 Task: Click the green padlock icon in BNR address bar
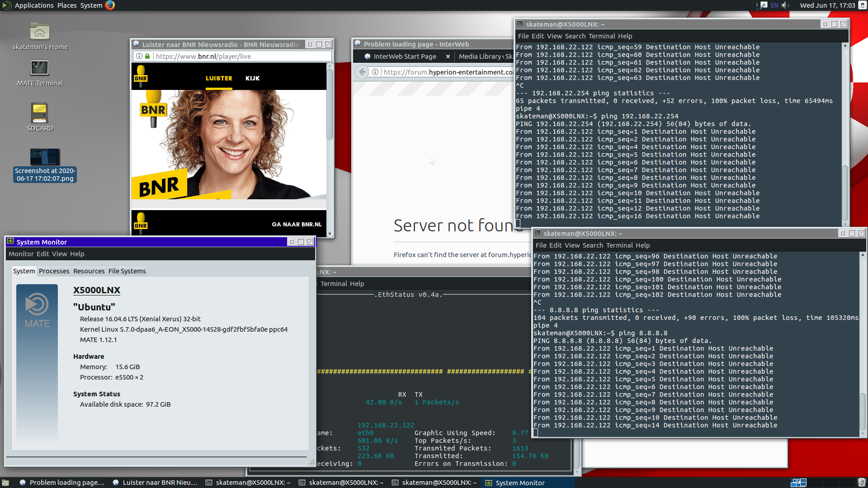147,56
